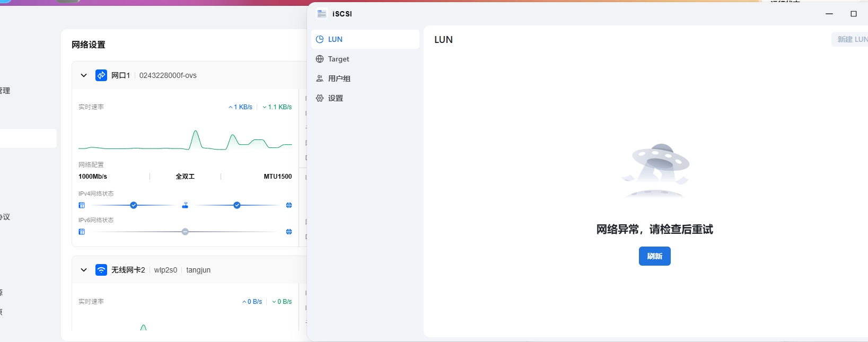Click the 刷新 refresh button
The height and width of the screenshot is (342, 868).
point(654,256)
